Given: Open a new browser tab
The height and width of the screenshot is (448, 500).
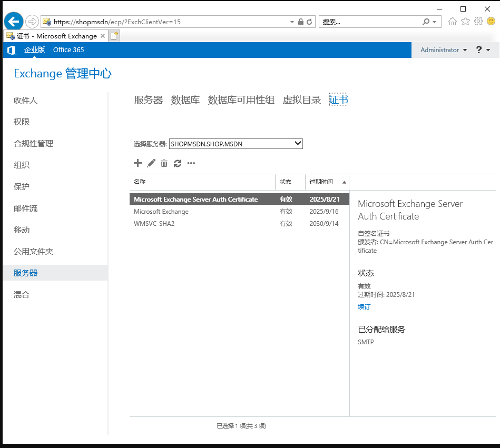Looking at the screenshot, I should click(114, 36).
